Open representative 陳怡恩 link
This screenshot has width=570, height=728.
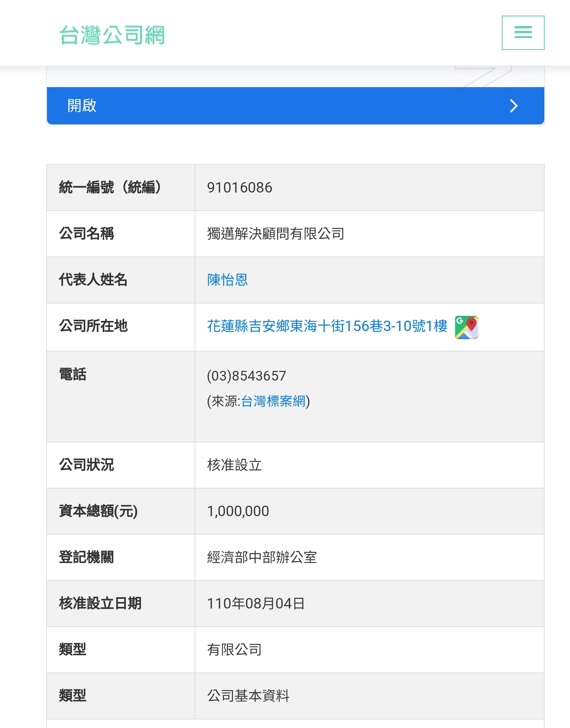tap(227, 280)
